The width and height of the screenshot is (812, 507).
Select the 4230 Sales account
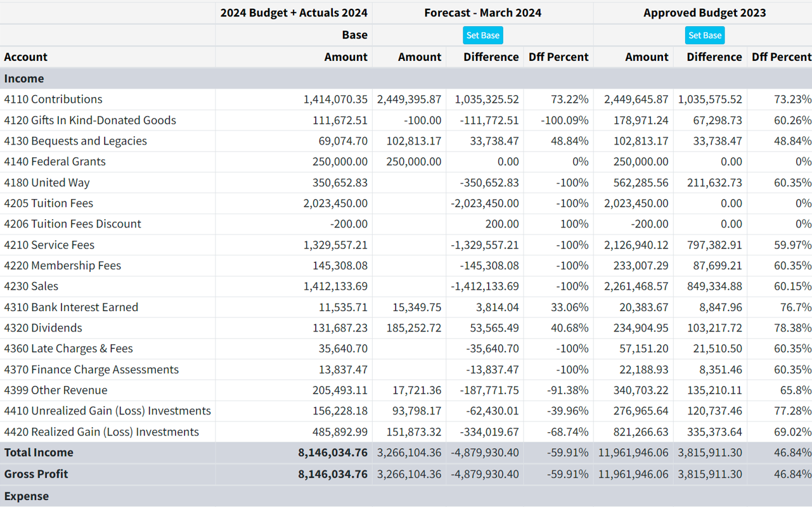[31, 286]
